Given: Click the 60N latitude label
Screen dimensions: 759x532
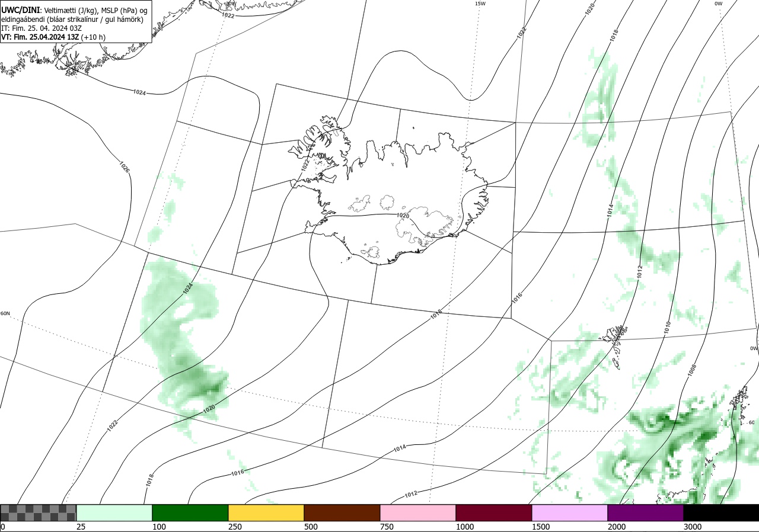Looking at the screenshot, I should 5,313.
